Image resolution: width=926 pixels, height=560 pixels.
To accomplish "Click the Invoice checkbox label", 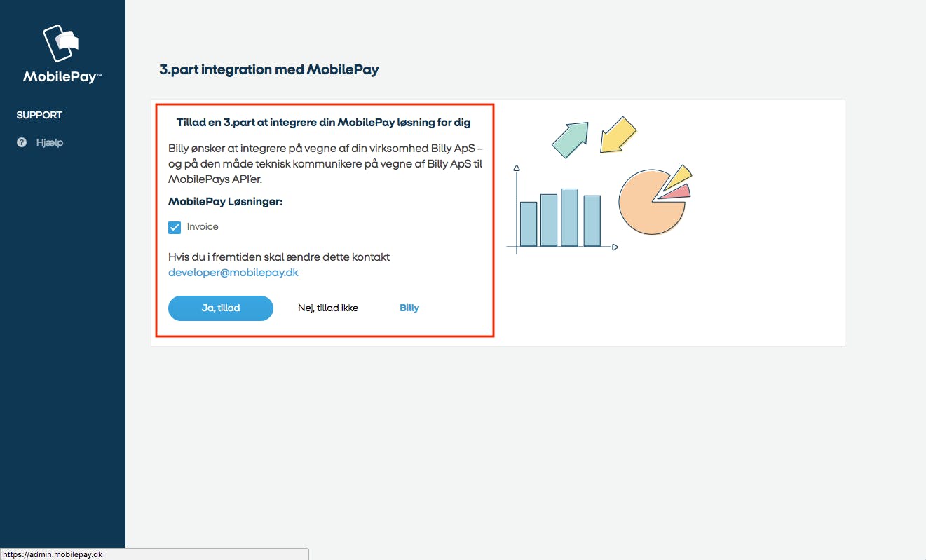I will pyautogui.click(x=203, y=227).
